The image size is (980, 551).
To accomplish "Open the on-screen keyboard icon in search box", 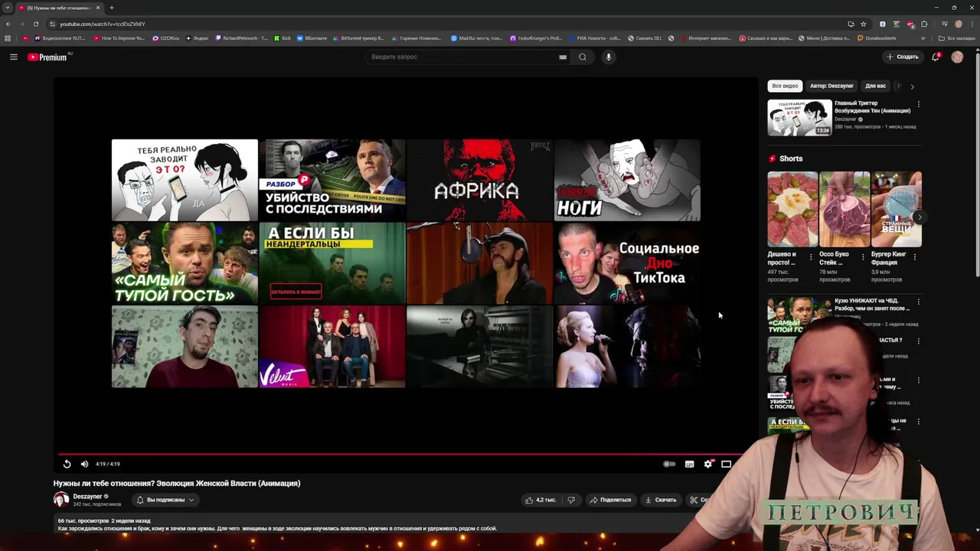I will click(x=563, y=57).
